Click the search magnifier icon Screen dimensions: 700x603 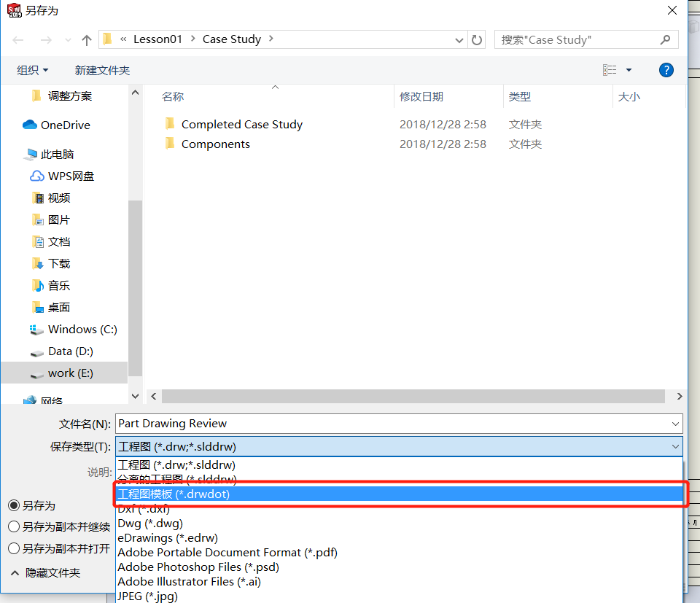pos(665,39)
